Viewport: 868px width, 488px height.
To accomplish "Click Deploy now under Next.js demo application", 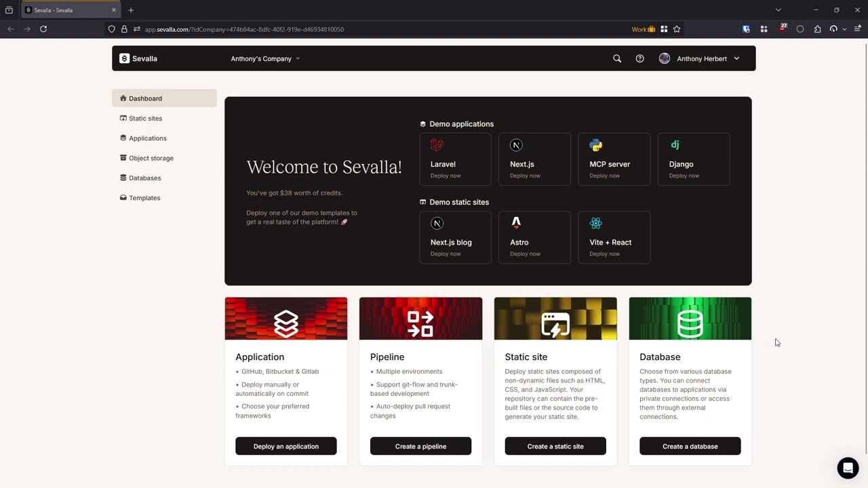I will pyautogui.click(x=525, y=176).
